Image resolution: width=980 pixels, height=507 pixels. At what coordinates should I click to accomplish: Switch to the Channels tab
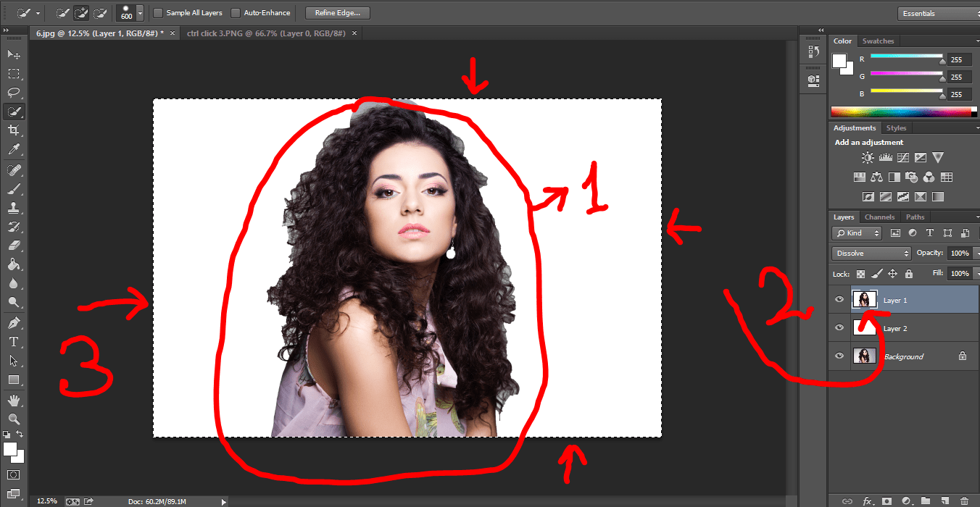879,216
